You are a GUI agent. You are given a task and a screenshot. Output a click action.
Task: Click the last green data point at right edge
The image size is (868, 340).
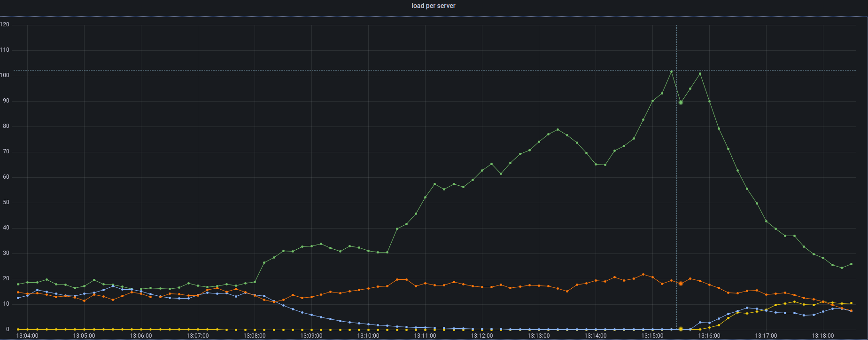[851, 264]
